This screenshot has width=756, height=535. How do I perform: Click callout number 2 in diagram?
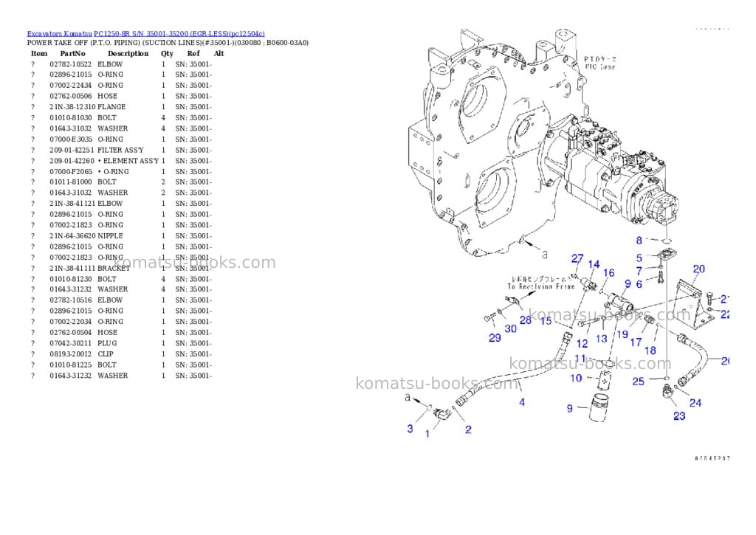(x=468, y=429)
